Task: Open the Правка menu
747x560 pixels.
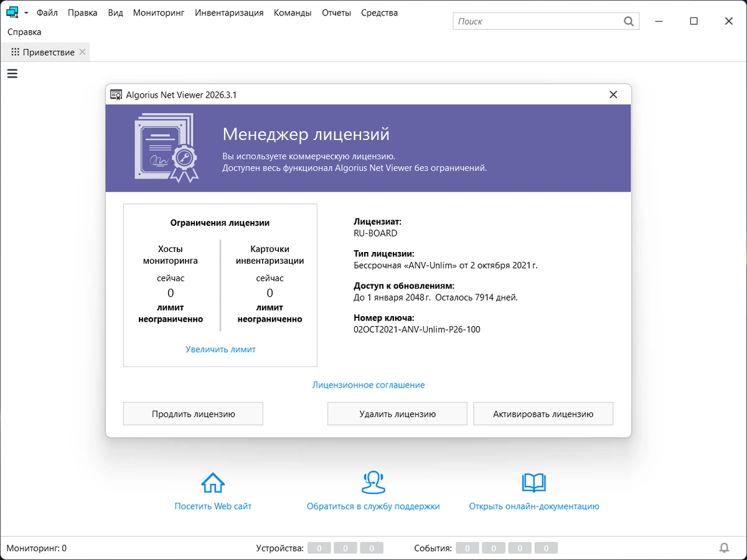Action: pos(83,12)
